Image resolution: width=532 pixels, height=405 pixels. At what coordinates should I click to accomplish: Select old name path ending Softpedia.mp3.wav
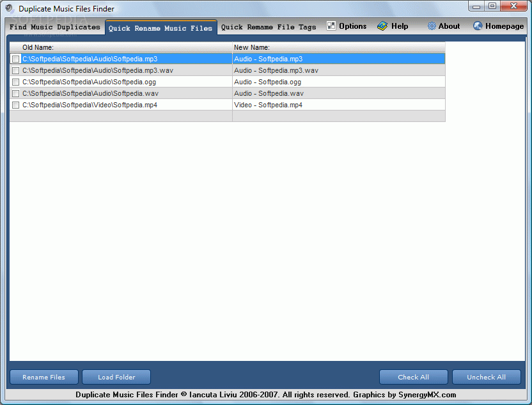coord(98,70)
